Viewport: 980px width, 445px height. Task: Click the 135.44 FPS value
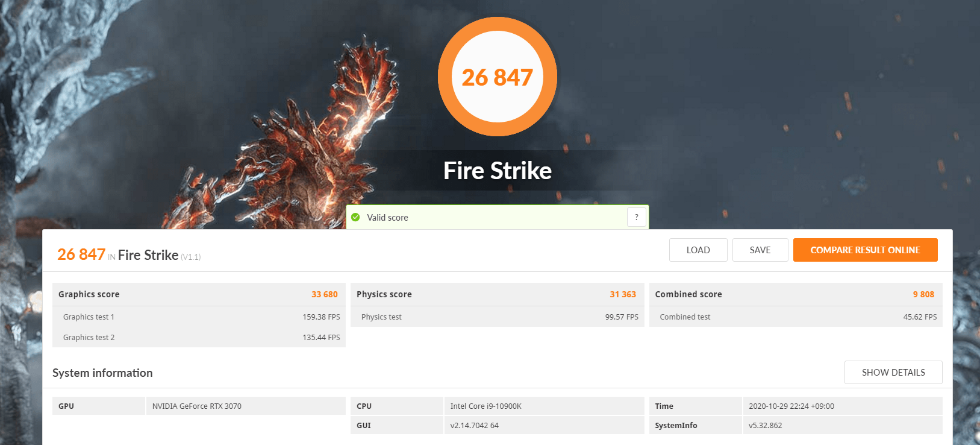[x=321, y=337]
